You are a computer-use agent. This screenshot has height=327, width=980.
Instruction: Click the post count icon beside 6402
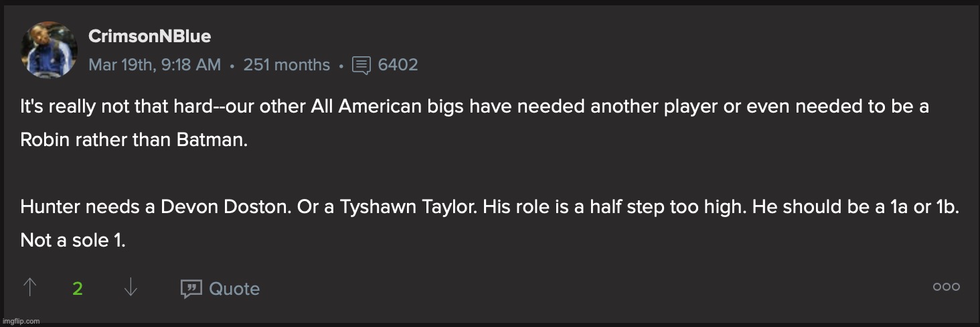tap(361, 65)
